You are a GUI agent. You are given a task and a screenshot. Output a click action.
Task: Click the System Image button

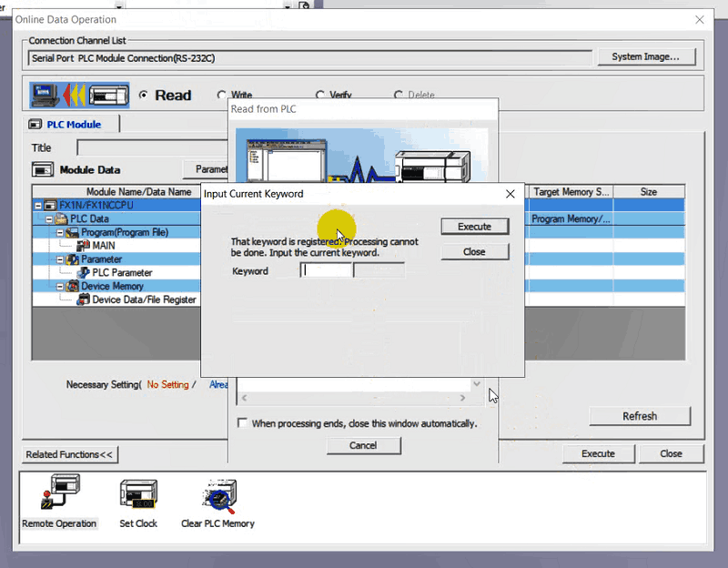click(646, 56)
